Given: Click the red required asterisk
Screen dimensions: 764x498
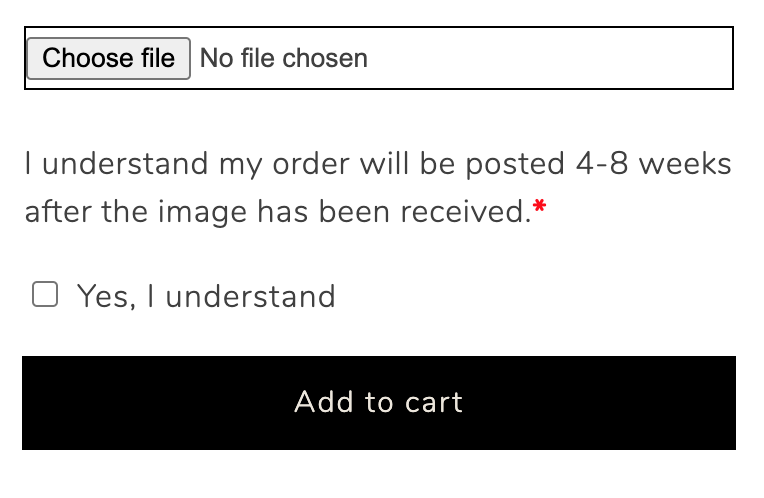Looking at the screenshot, I should pyautogui.click(x=540, y=209).
